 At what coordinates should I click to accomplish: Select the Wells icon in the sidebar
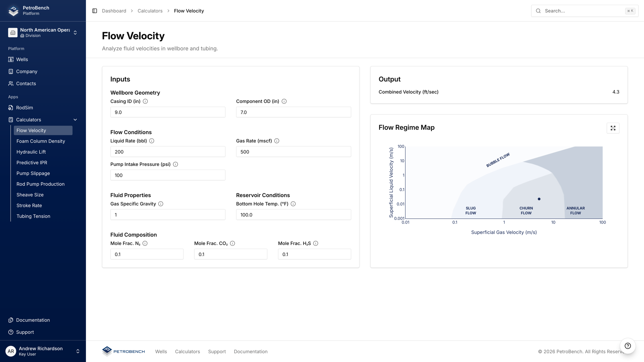(x=10, y=59)
